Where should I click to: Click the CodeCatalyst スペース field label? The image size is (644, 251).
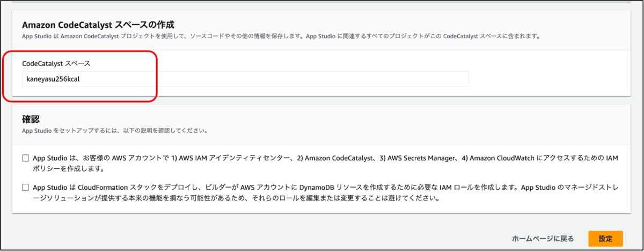pos(56,63)
